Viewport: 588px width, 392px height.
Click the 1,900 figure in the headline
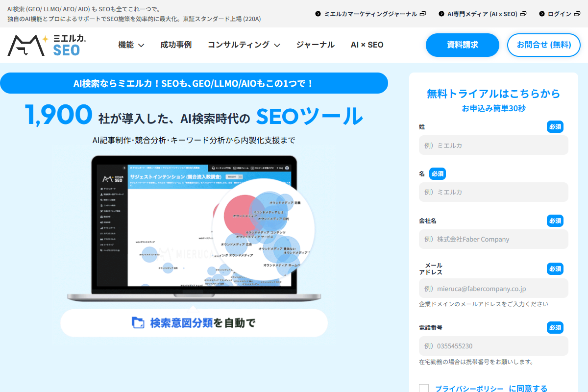(58, 115)
